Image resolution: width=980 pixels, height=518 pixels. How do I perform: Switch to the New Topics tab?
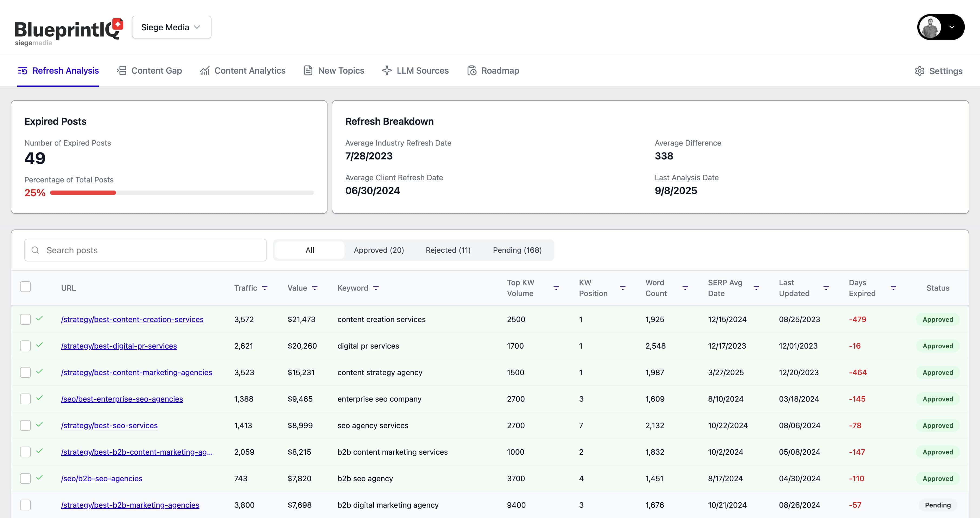point(334,71)
